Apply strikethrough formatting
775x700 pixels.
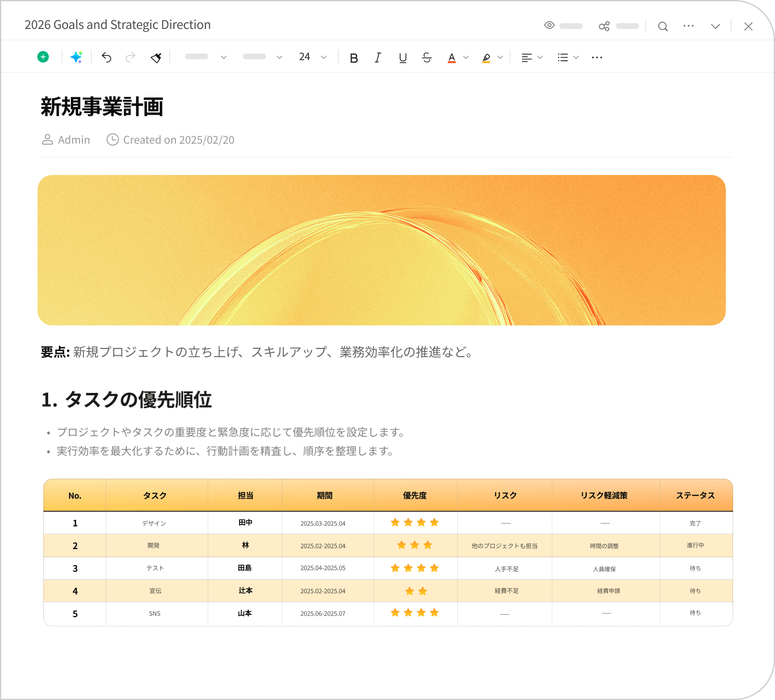[x=427, y=57]
